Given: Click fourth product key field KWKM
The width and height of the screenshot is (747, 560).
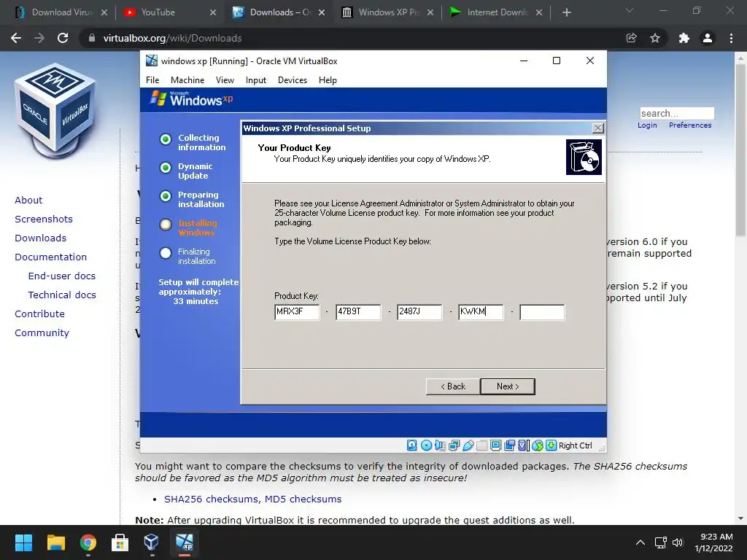Looking at the screenshot, I should pos(481,312).
